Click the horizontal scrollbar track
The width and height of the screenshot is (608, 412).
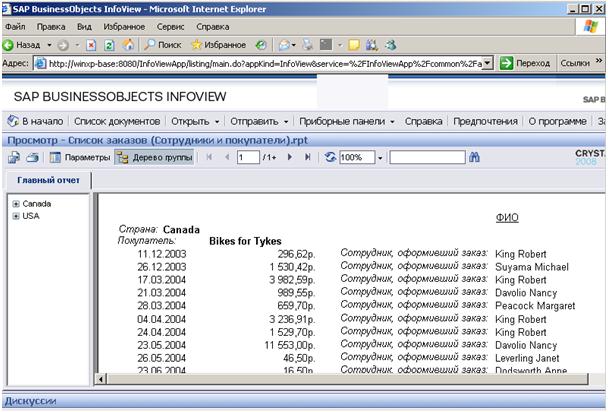coord(347,379)
